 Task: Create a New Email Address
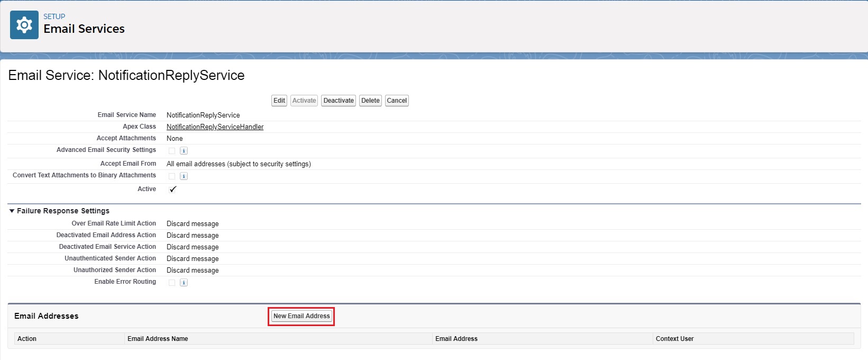click(301, 316)
